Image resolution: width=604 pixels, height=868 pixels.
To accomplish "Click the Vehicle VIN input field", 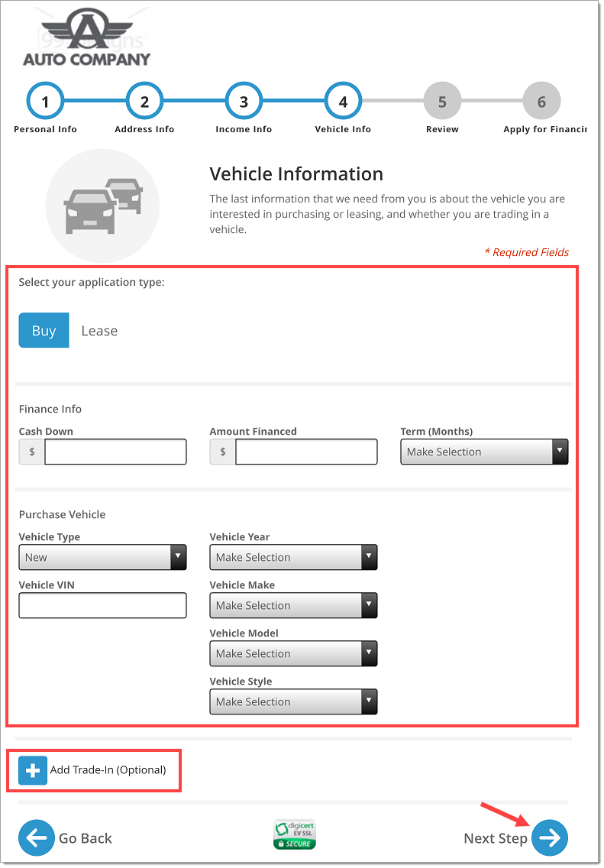I will [x=102, y=606].
